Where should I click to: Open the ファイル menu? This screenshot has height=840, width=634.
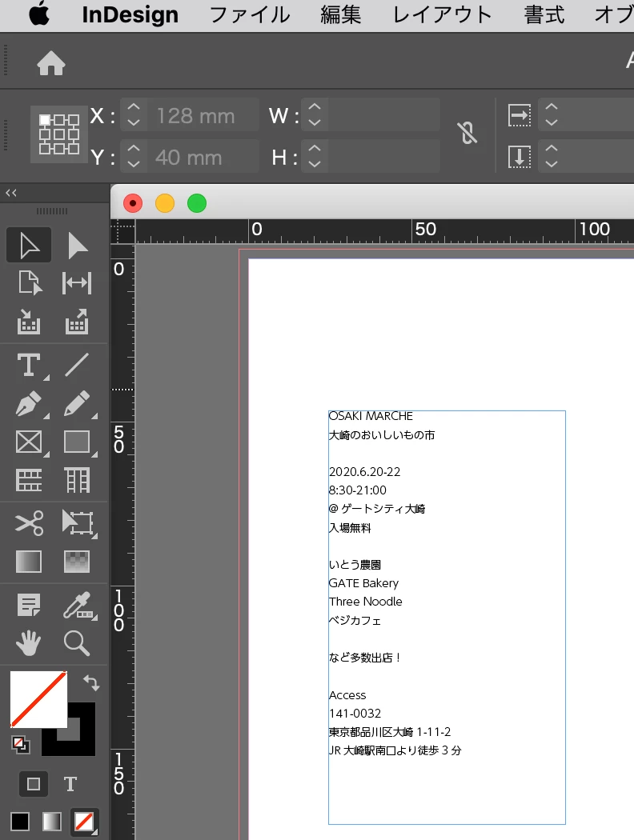point(249,15)
